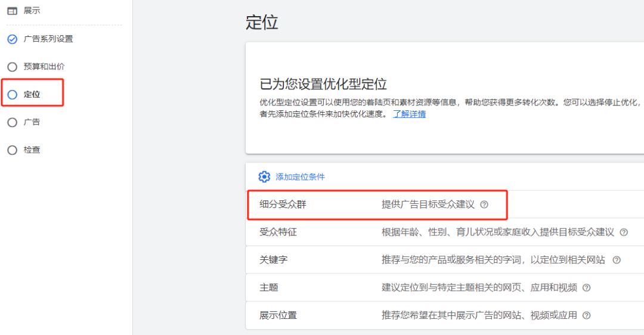Image resolution: width=644 pixels, height=335 pixels.
Task: Select the 广告 step circle
Action: (x=12, y=122)
